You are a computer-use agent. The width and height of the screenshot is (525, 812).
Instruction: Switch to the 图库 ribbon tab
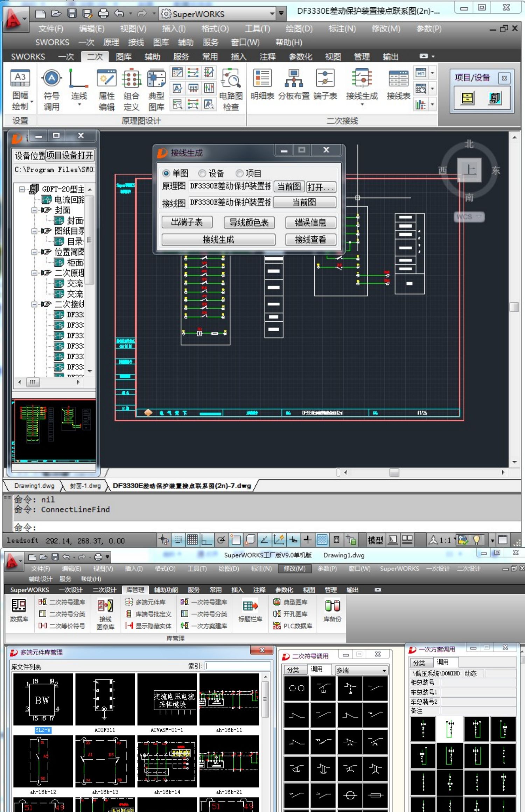click(x=124, y=57)
